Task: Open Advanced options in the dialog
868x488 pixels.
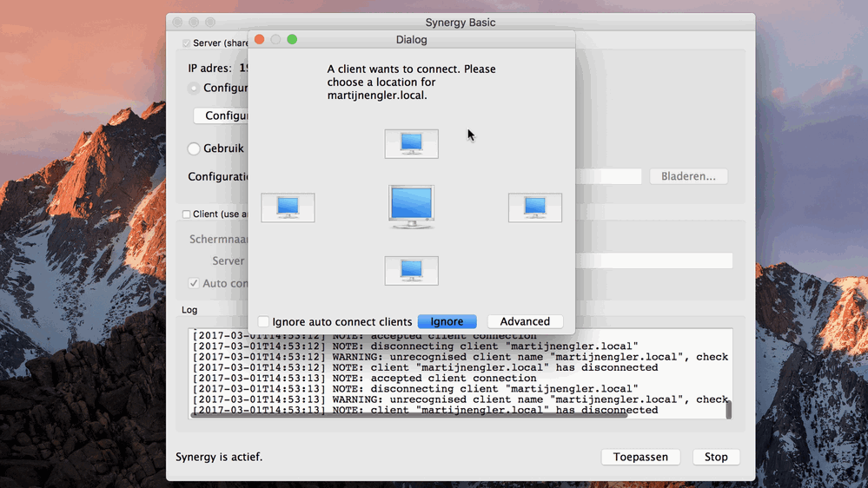Action: click(525, 321)
